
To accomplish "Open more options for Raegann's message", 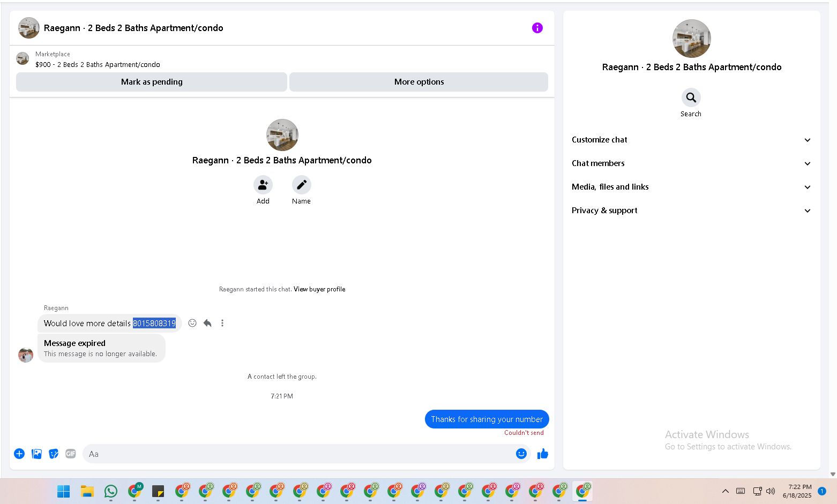I will click(x=222, y=323).
